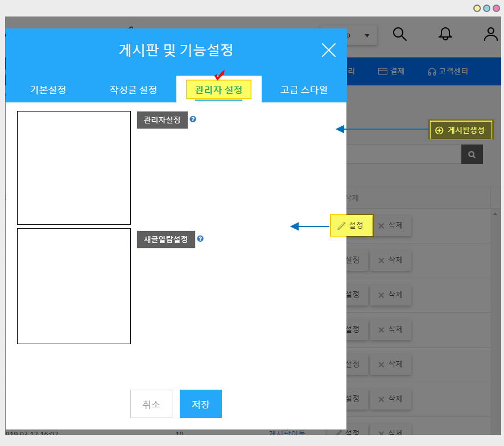Viewport: 504px width, 446px height.
Task: Click the highlighted 설정 pencil button
Action: 351,226
